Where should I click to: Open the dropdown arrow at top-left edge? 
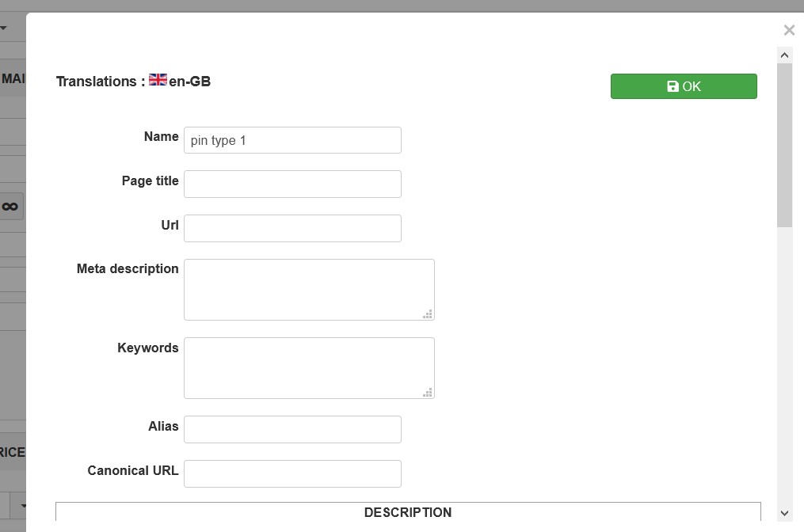pyautogui.click(x=4, y=28)
